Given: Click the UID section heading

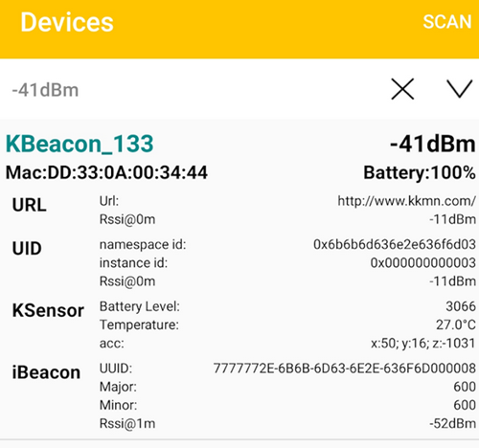Looking at the screenshot, I should 27,248.
